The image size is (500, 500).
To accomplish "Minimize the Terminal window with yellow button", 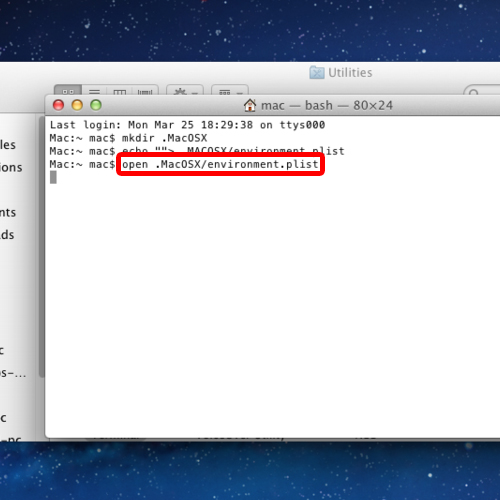I will (x=77, y=105).
